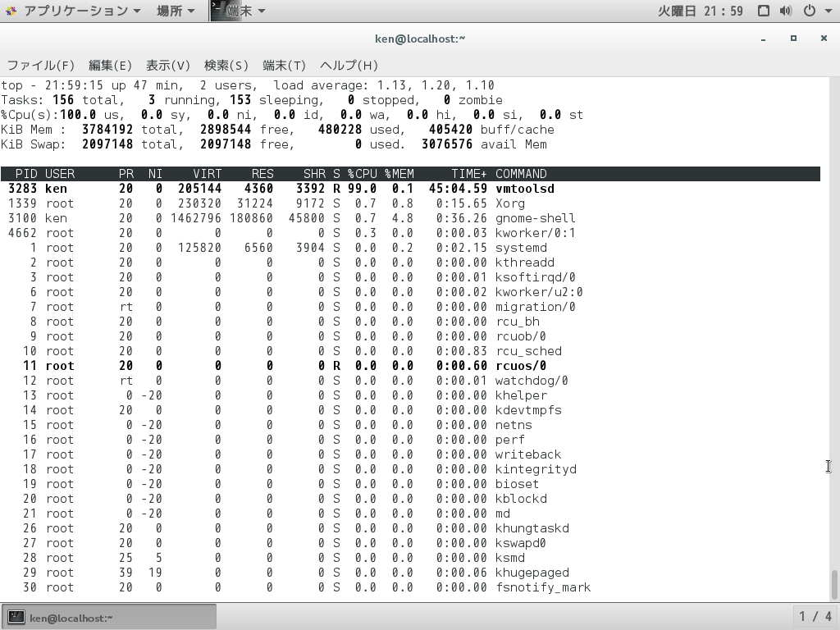Click the window/accessibility square icon in top bar
The width and height of the screenshot is (840, 630).
pyautogui.click(x=764, y=11)
